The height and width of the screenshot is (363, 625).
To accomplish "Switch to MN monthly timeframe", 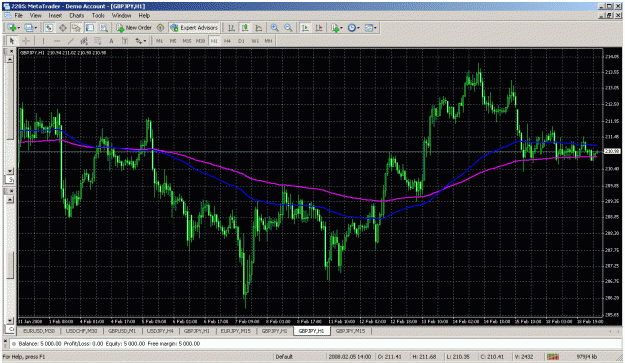I will [x=268, y=41].
